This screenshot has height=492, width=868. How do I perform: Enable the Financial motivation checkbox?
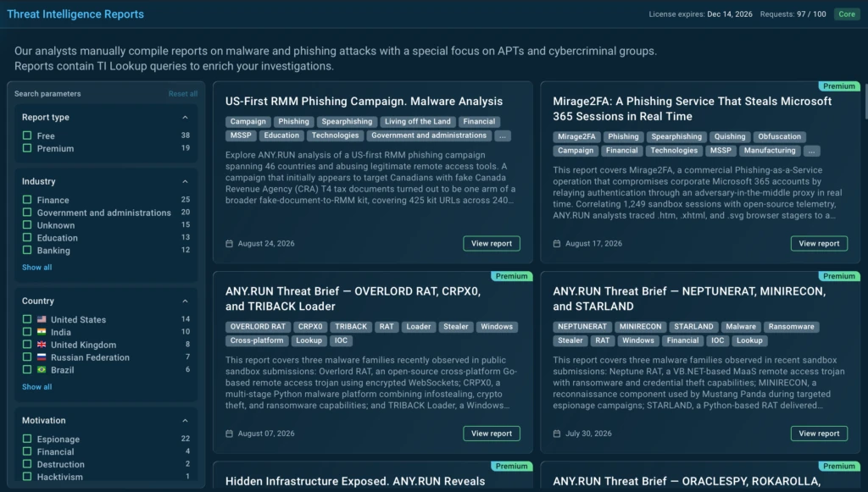[x=26, y=451]
